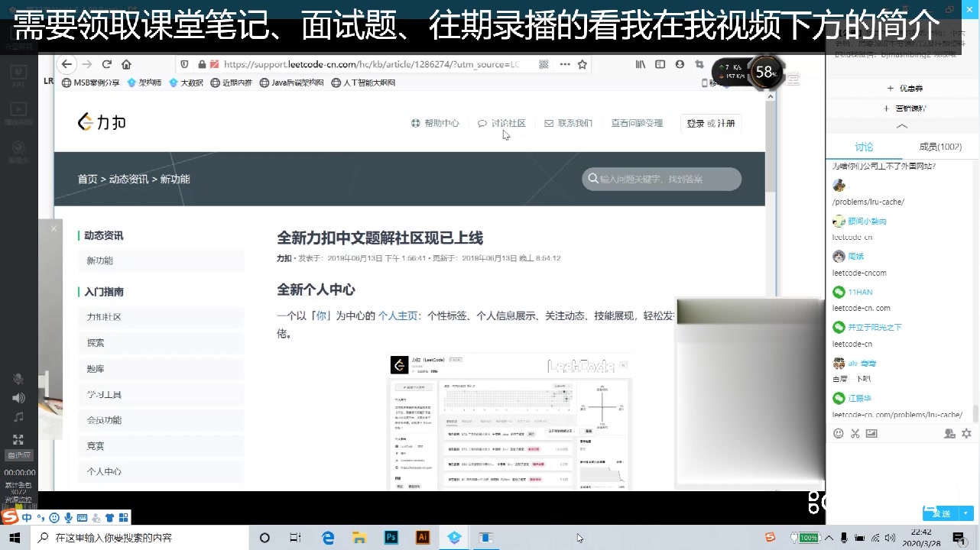Image resolution: width=980 pixels, height=550 pixels.
Task: Toggle the browser sidebar view icon
Action: [x=660, y=64]
